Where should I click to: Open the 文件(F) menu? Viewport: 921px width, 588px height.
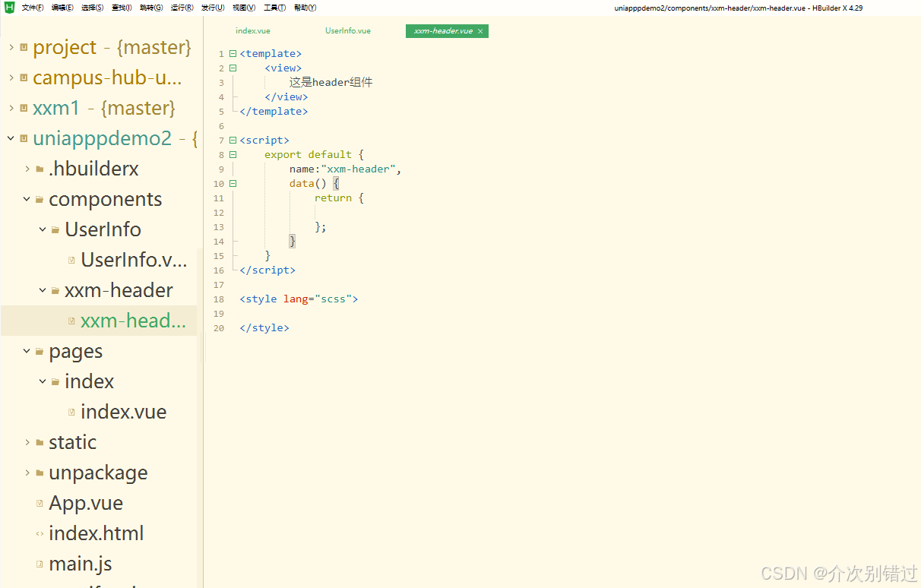click(x=33, y=8)
